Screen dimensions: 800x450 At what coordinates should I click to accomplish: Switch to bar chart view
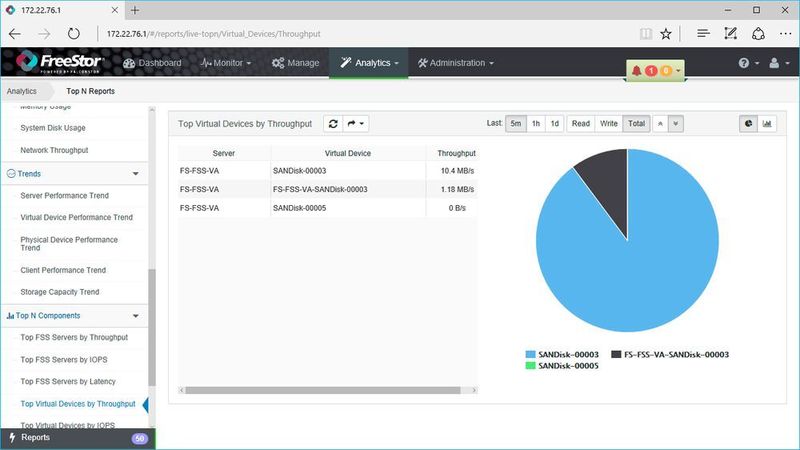(767, 123)
